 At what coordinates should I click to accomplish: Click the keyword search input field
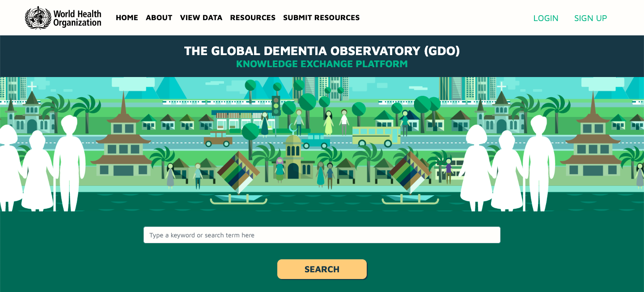322,235
